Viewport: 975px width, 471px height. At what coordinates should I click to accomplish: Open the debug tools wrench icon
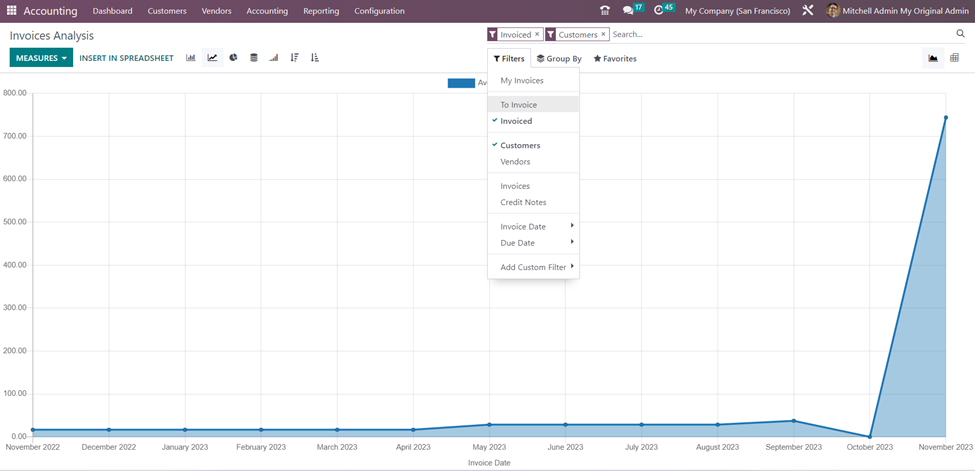pyautogui.click(x=807, y=11)
